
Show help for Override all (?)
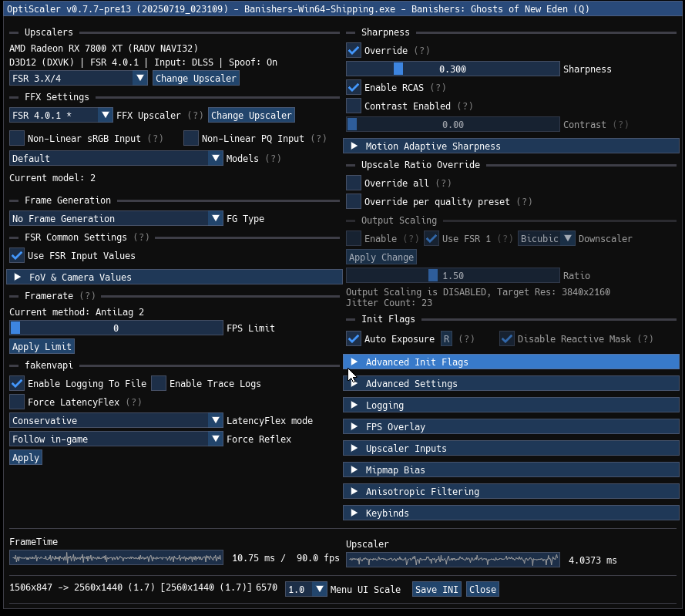(443, 183)
